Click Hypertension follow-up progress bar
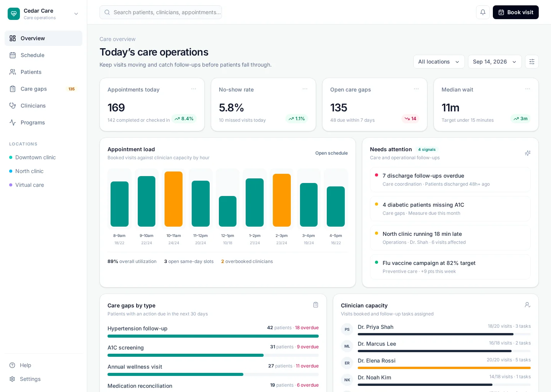The width and height of the screenshot is (551, 392). pos(213,336)
